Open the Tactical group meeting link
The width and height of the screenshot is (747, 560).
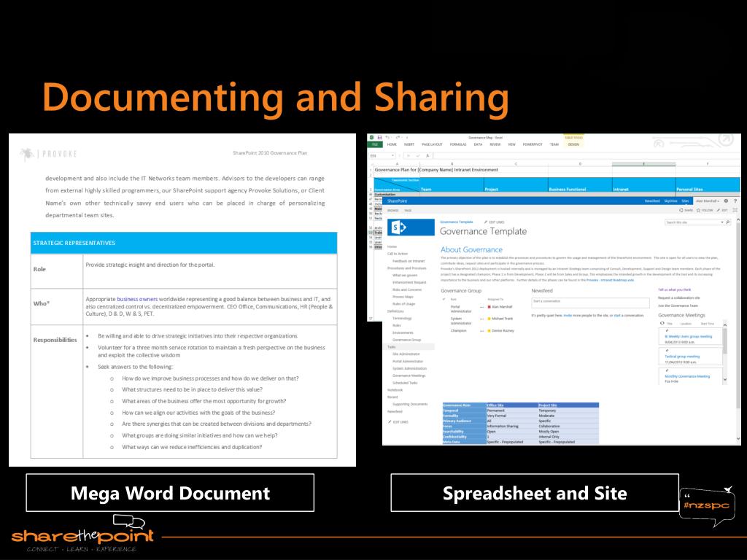coord(682,356)
